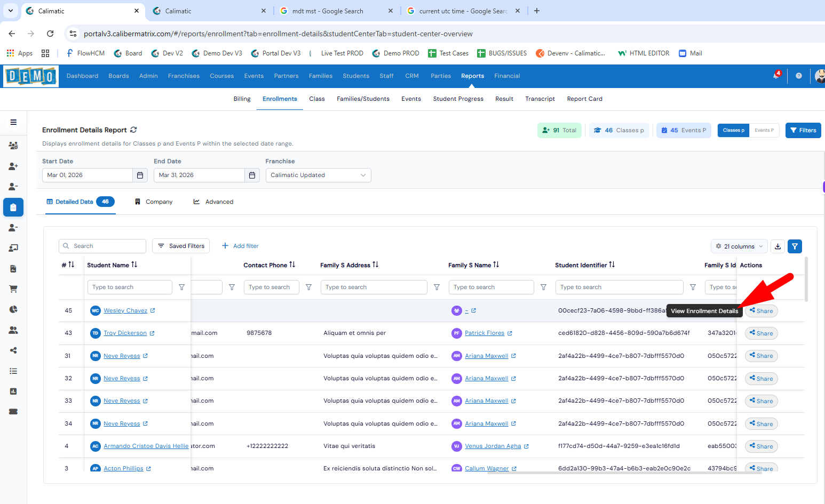Click the shopping cart sidebar icon
The width and height of the screenshot is (825, 504).
pyautogui.click(x=13, y=289)
